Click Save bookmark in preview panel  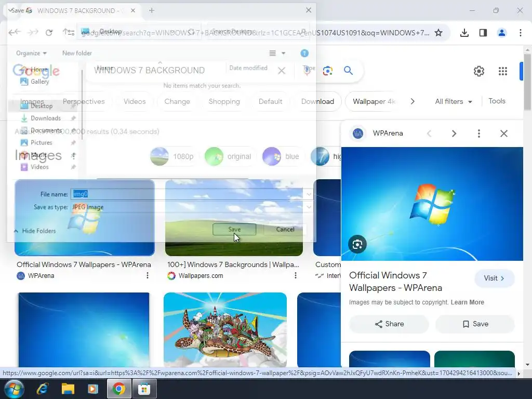[x=475, y=324]
